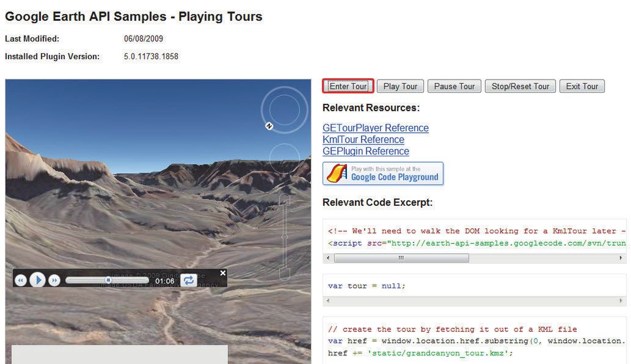The image size is (631, 364).
Task: Click the right arrow of first code scrollbar
Action: [x=621, y=258]
